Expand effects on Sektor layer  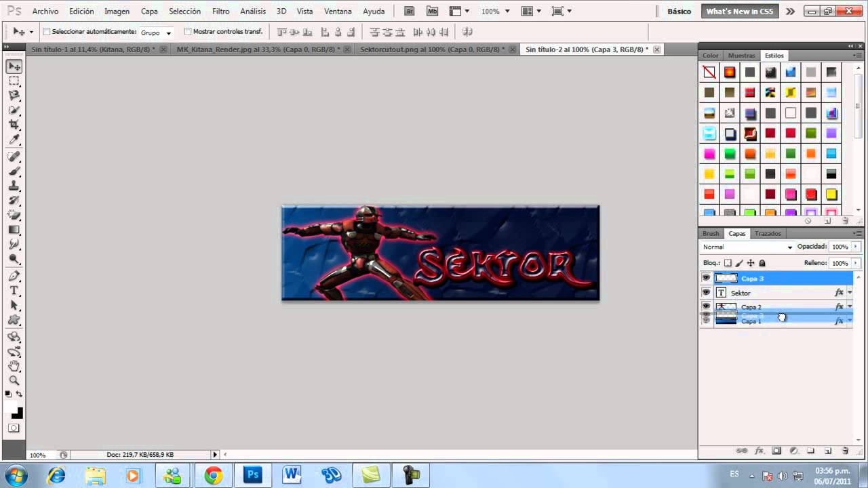(x=850, y=293)
